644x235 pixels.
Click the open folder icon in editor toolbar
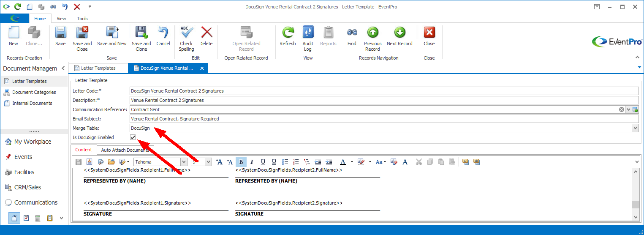pyautogui.click(x=111, y=162)
